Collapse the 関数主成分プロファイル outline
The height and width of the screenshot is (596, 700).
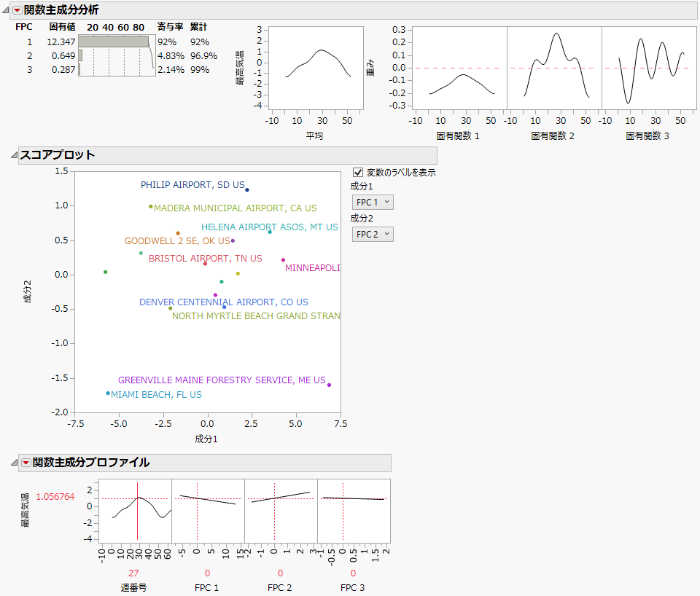pyautogui.click(x=15, y=463)
